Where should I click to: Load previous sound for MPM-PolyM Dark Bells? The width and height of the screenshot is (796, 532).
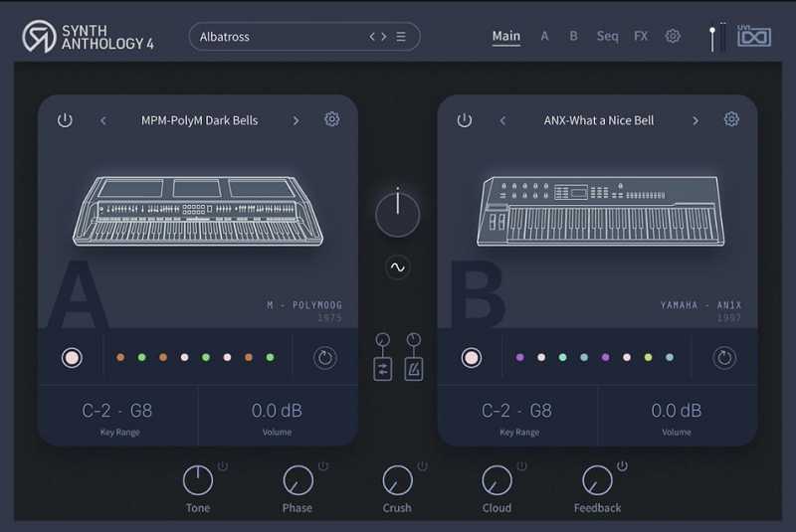coord(103,120)
